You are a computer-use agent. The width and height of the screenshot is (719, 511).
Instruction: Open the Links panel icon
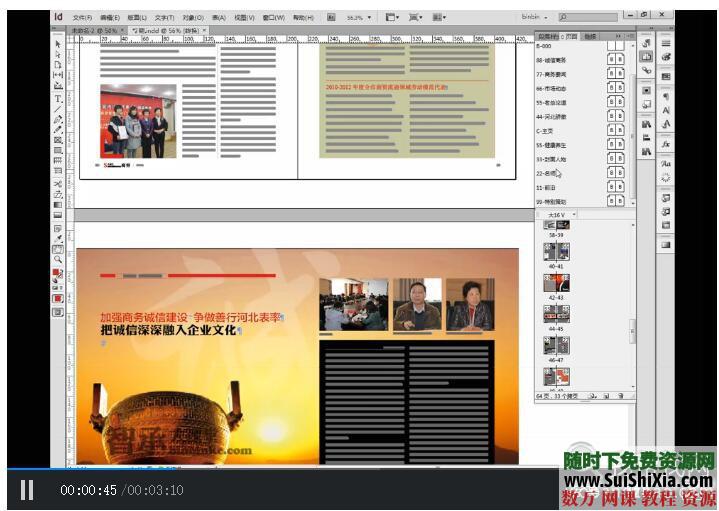tap(646, 70)
